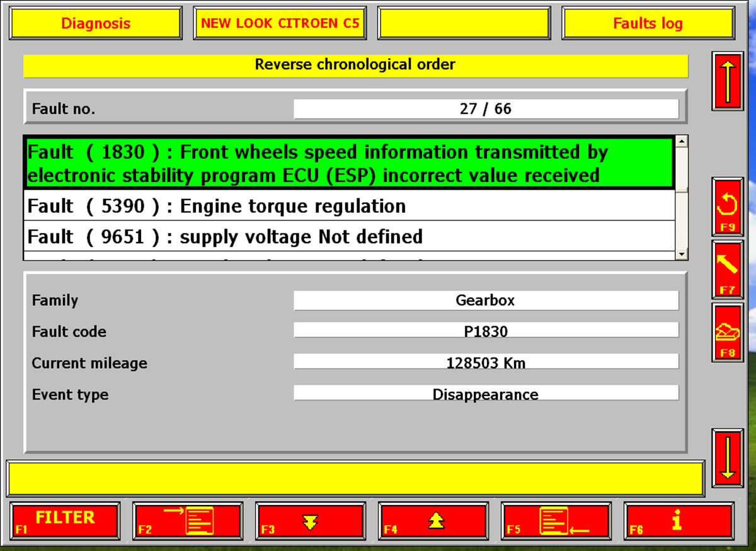
Task: Click the Reverse chronological order banner
Action: pyautogui.click(x=356, y=65)
